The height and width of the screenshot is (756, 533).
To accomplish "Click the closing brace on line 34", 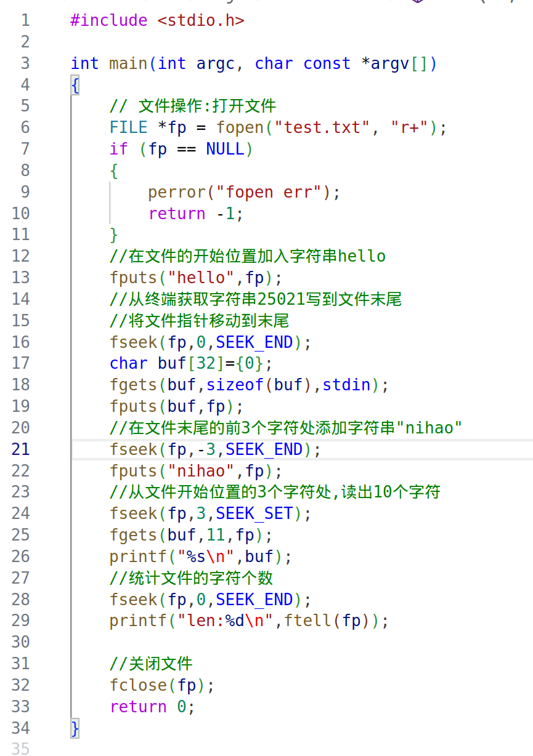I will [x=74, y=728].
